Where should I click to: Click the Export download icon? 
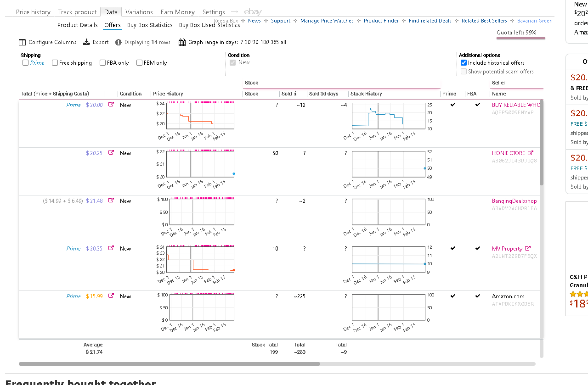[x=86, y=42]
